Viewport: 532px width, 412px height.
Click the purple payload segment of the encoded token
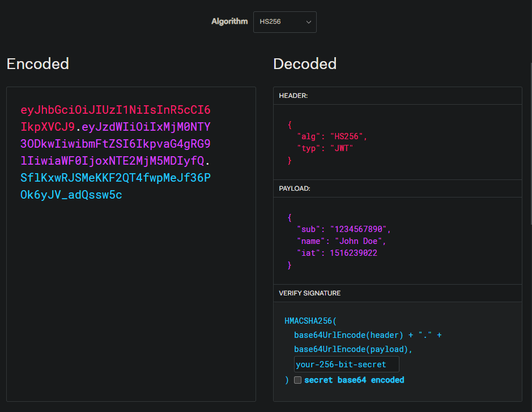pos(116,144)
